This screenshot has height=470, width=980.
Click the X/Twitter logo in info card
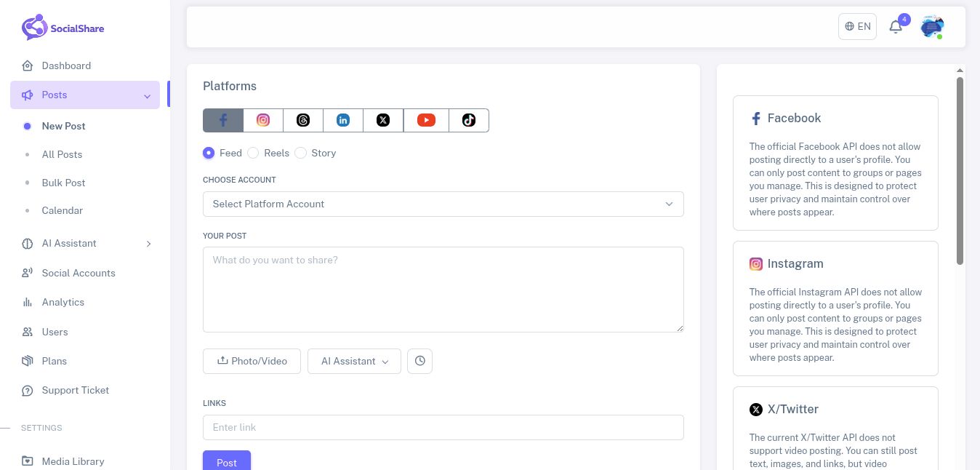pos(756,410)
